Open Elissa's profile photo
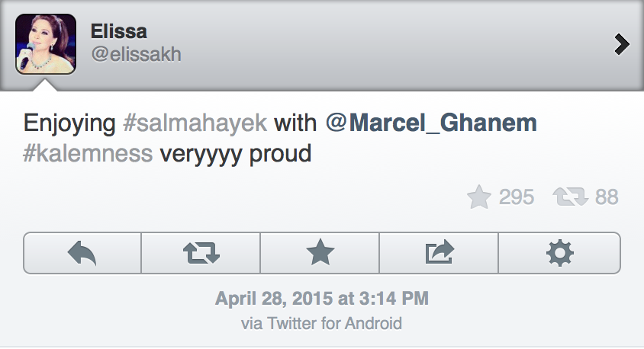This screenshot has height=349, width=644. 46,44
